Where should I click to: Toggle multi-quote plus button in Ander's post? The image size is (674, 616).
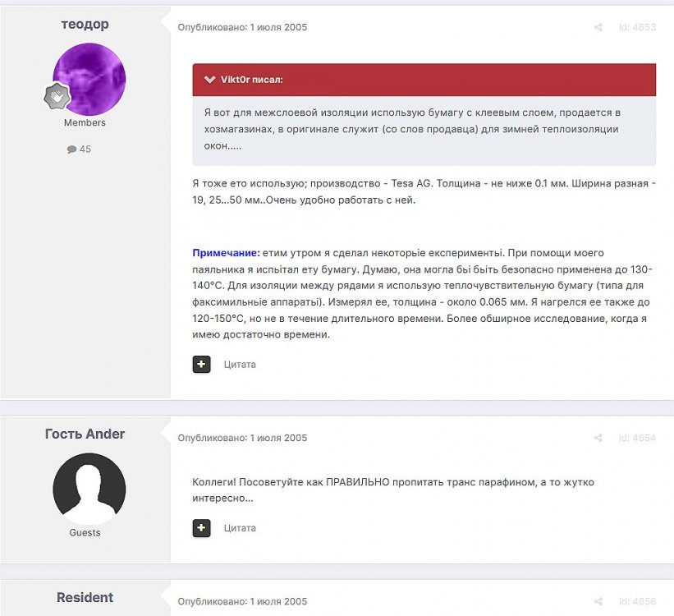tap(202, 528)
